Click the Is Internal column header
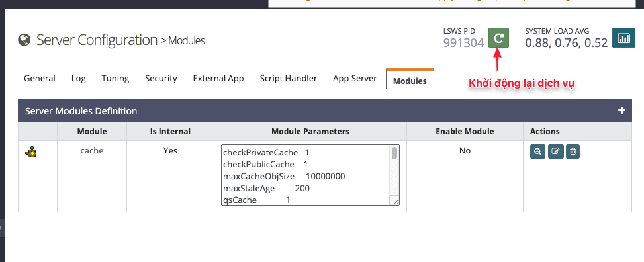This screenshot has width=644, height=262. pos(171,132)
